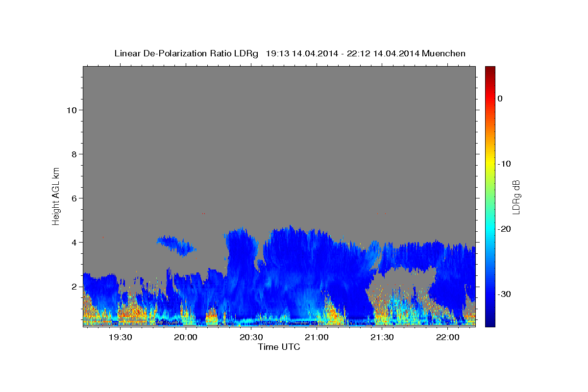
Task: Click the 'Time UTC' axis label
Action: point(279,347)
